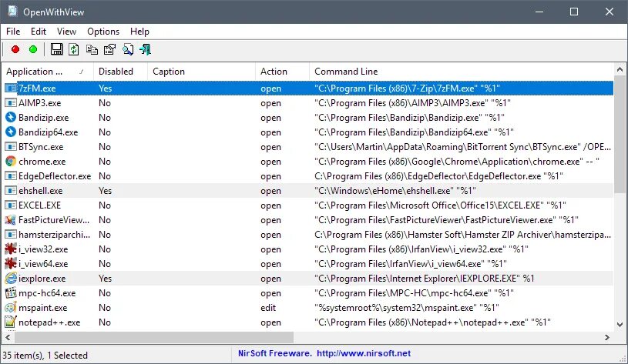
Task: Click the 7zFM.exe row icon
Action: (x=11, y=88)
